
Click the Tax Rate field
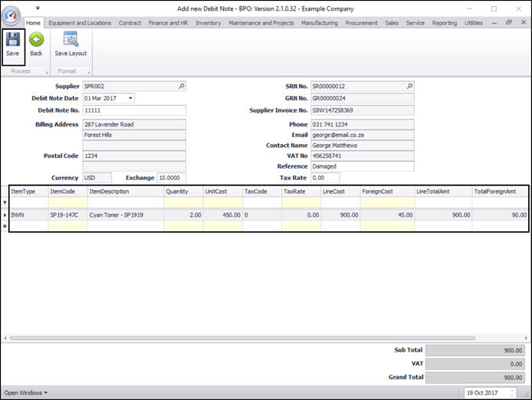[x=325, y=178]
